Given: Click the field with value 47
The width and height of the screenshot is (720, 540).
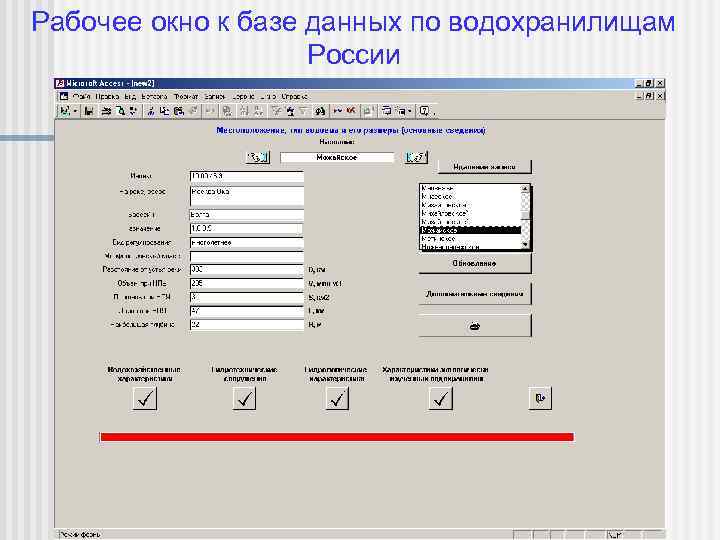Looking at the screenshot, I should (247, 311).
